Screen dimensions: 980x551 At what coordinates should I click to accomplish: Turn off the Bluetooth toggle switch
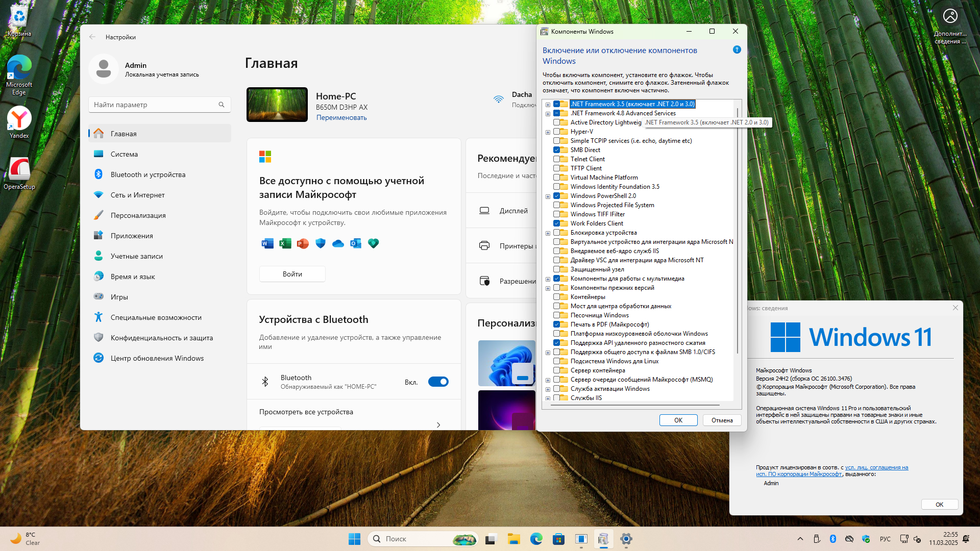[438, 382]
